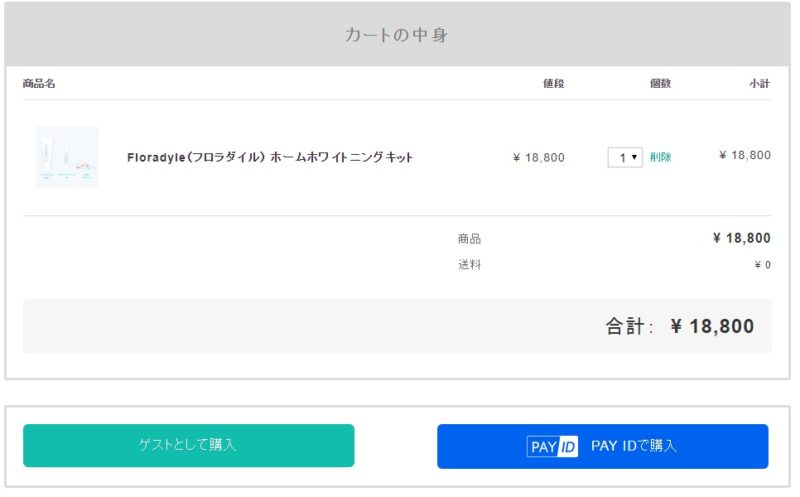Click the 商品名 column header

coord(39,83)
